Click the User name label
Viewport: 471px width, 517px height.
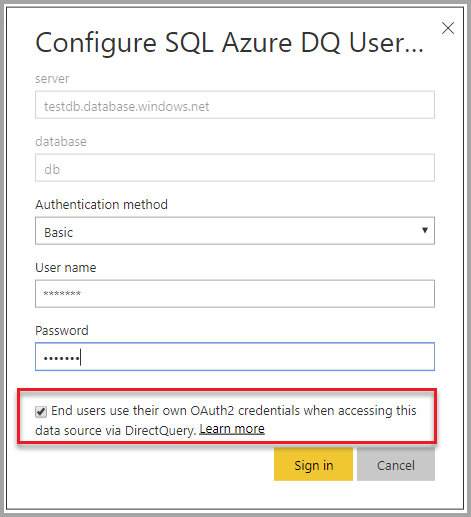(66, 267)
